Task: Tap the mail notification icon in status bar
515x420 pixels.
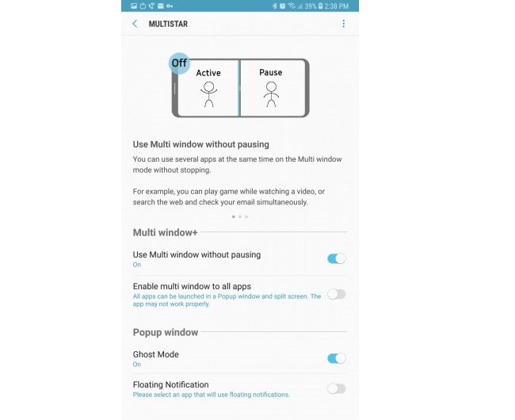Action: click(160, 6)
